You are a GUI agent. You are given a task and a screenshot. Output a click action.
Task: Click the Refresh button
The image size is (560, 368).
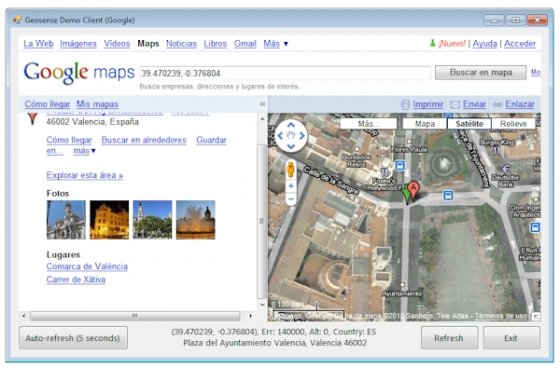pyautogui.click(x=449, y=338)
